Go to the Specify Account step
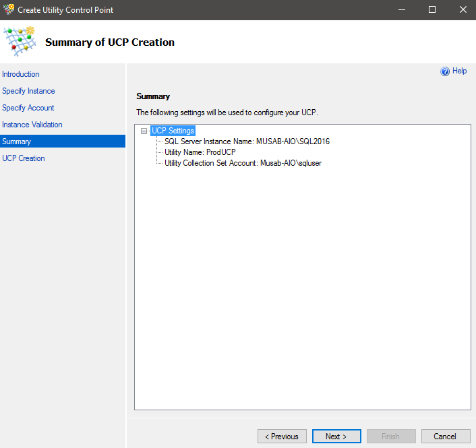The width and height of the screenshot is (476, 448). tap(28, 108)
